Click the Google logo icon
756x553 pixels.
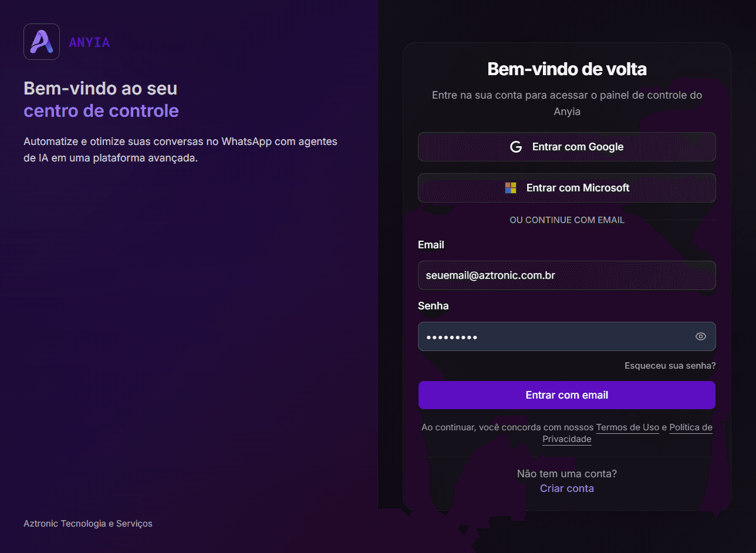516,147
